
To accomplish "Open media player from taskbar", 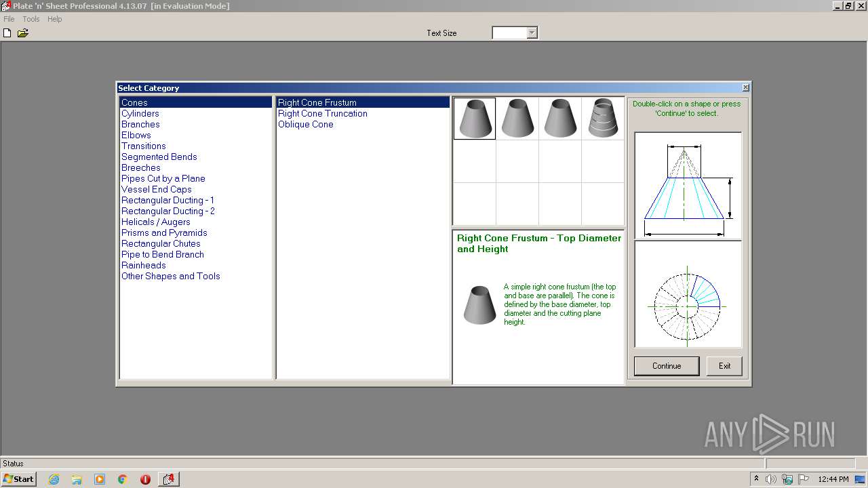I will point(100,479).
